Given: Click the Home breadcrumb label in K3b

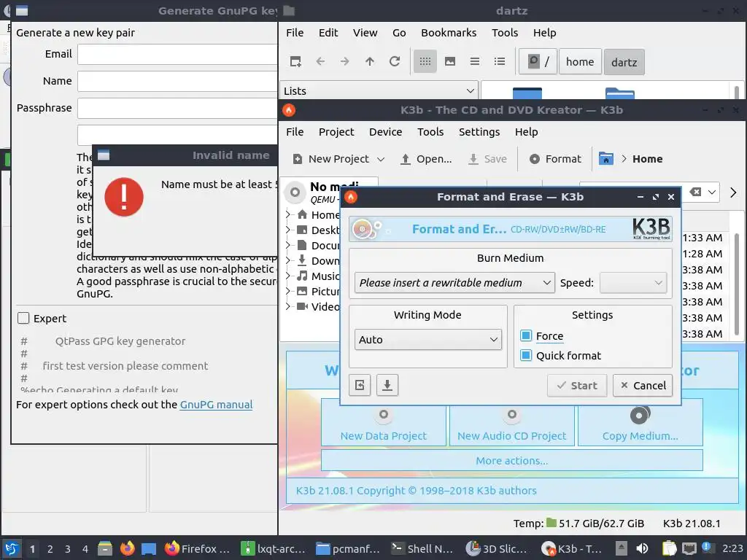Looking at the screenshot, I should [x=647, y=159].
